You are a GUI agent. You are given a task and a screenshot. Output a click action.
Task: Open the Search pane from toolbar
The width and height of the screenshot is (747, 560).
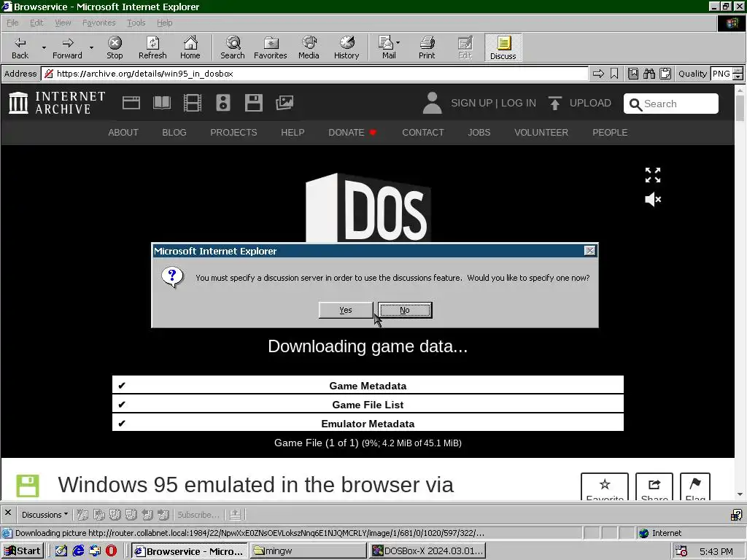pos(233,48)
